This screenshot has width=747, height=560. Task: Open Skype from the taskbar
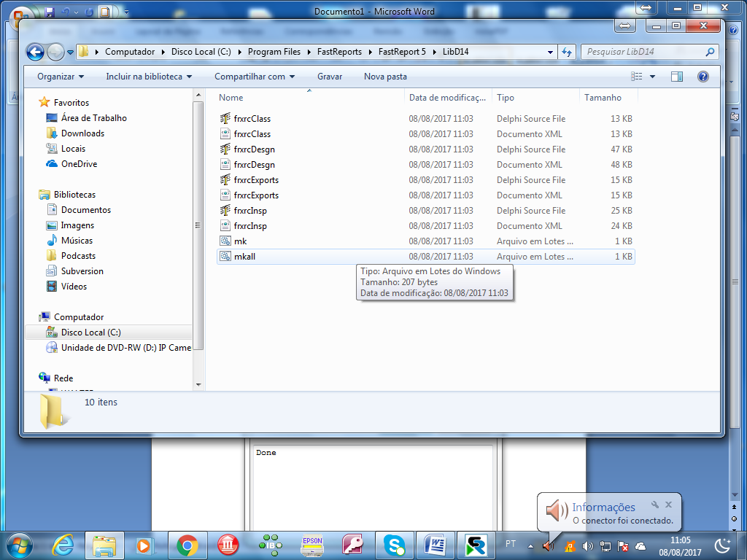pyautogui.click(x=395, y=545)
